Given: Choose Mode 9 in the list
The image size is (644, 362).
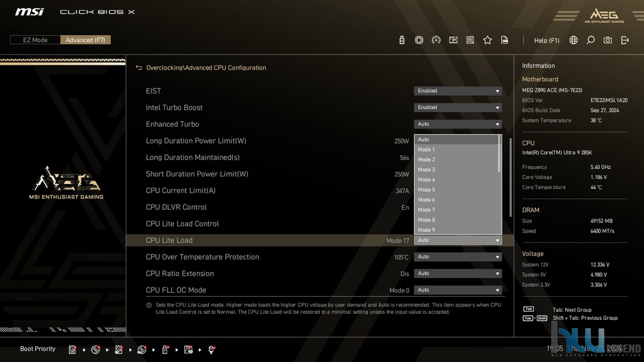Looking at the screenshot, I should [x=456, y=230].
